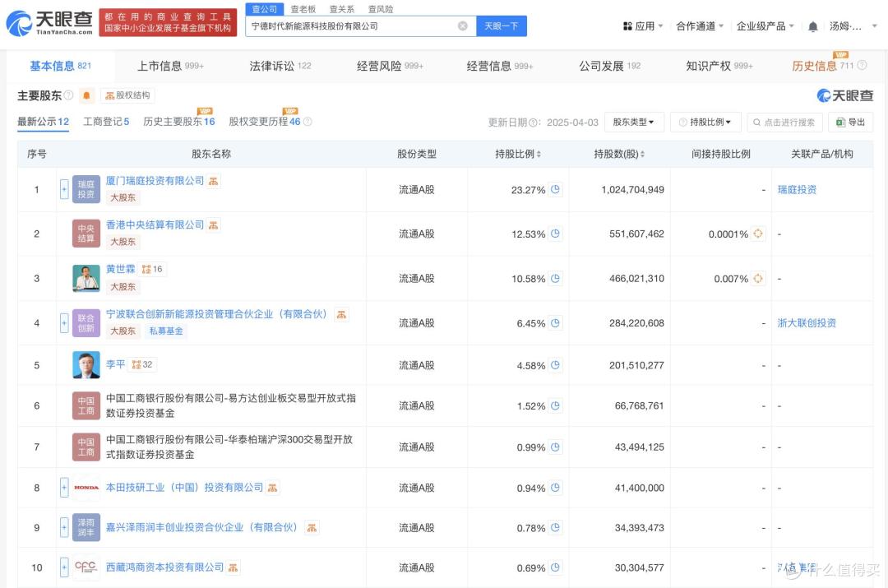View holding history icon beside 0.78%
The width and height of the screenshot is (888, 588).
pos(556,527)
